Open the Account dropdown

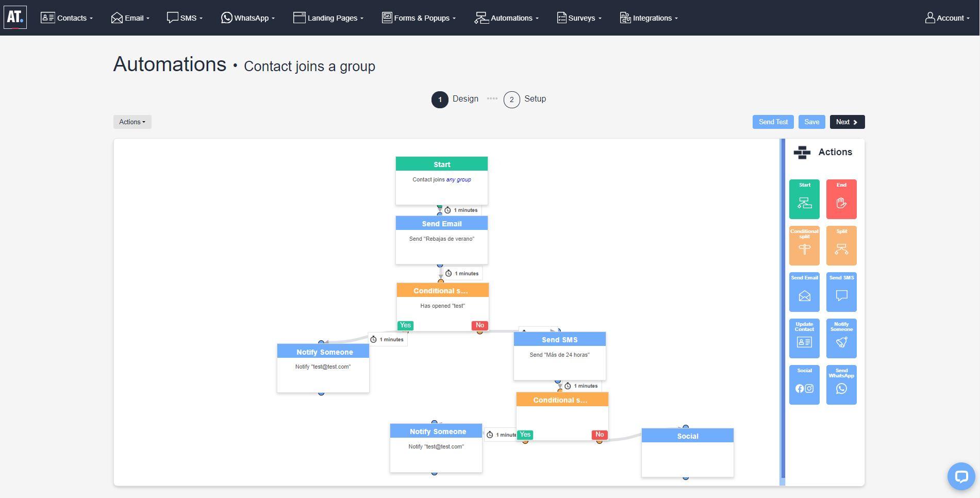[947, 18]
